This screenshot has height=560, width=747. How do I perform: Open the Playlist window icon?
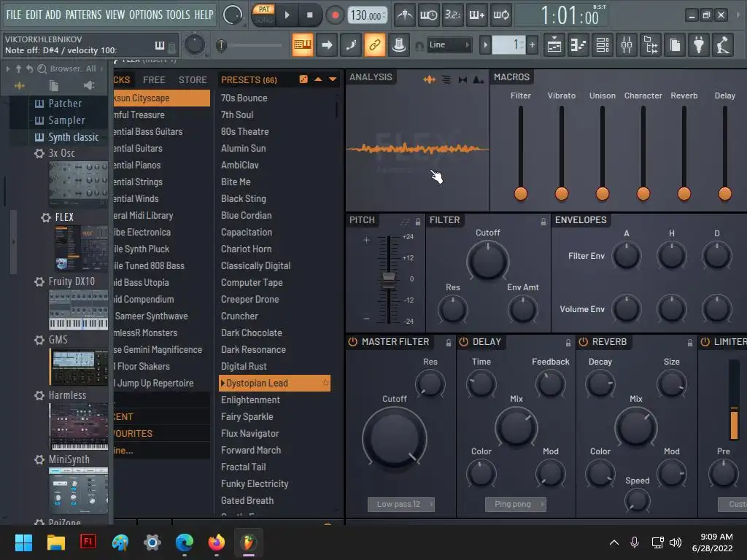click(554, 45)
